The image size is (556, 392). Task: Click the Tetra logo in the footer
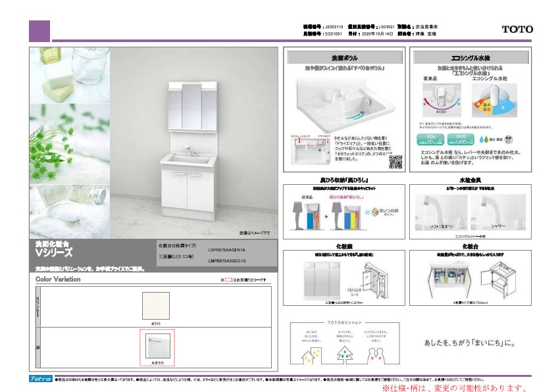coord(40,379)
